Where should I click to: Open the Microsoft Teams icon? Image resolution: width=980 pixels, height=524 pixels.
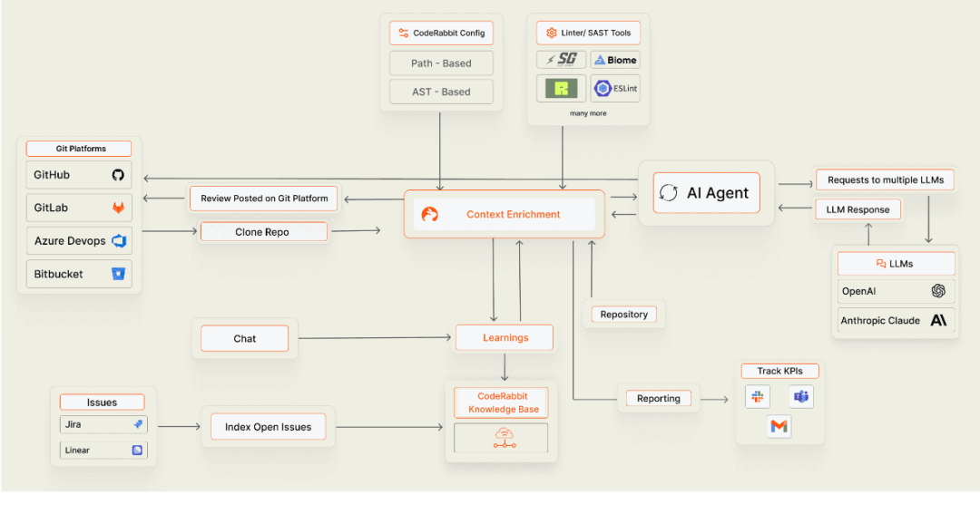(x=800, y=396)
